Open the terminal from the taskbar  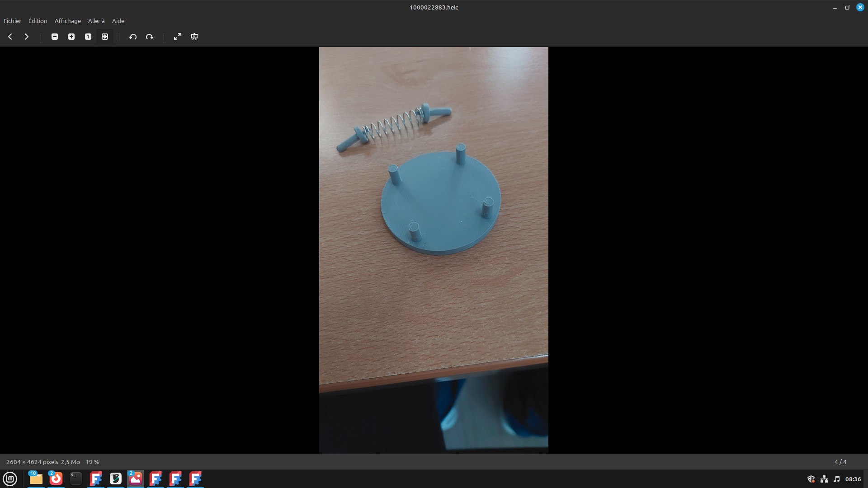tap(76, 479)
